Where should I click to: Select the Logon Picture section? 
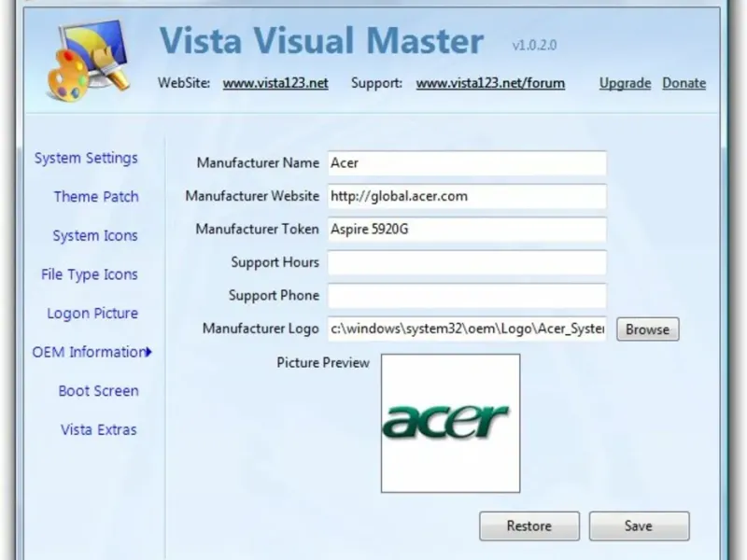pos(92,314)
